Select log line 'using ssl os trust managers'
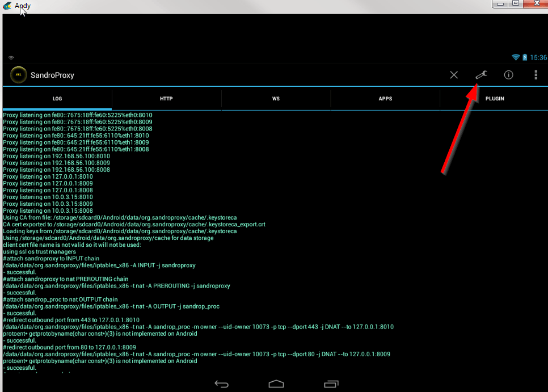Image resolution: width=548 pixels, height=392 pixels. click(40, 251)
